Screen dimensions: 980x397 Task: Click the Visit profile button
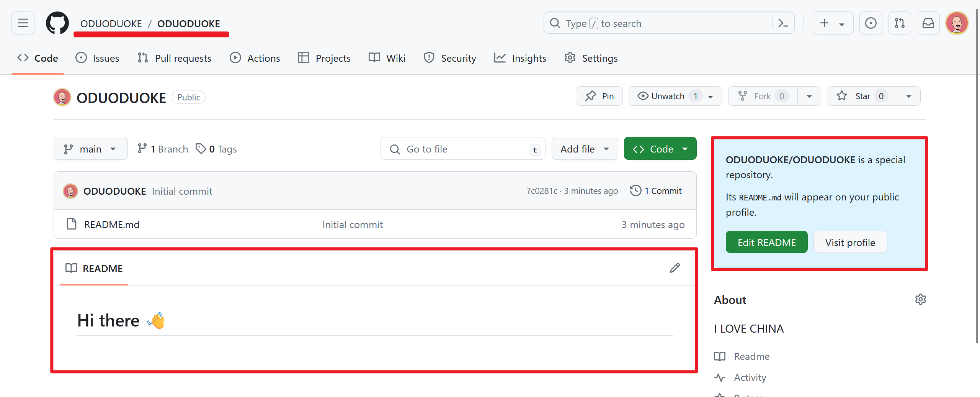tap(850, 242)
